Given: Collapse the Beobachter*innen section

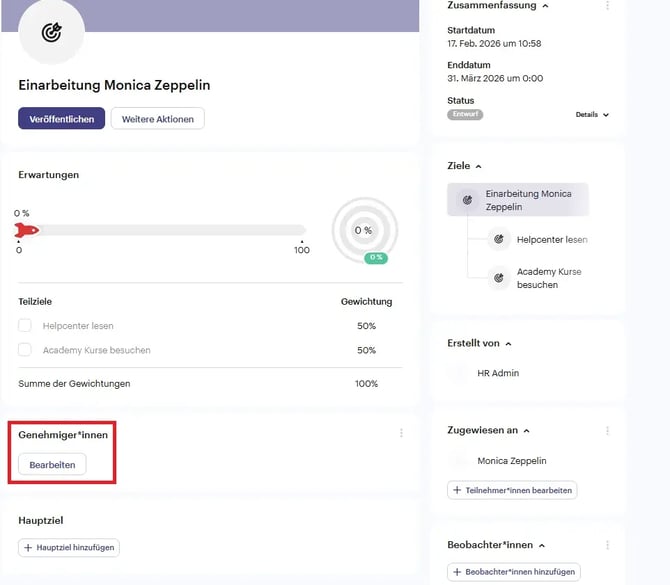Looking at the screenshot, I should (x=542, y=546).
